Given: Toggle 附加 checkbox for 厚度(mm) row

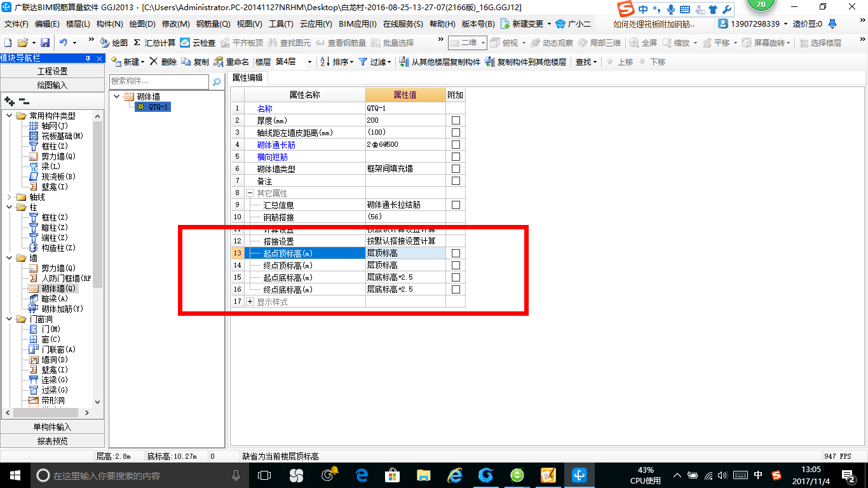Looking at the screenshot, I should point(455,120).
